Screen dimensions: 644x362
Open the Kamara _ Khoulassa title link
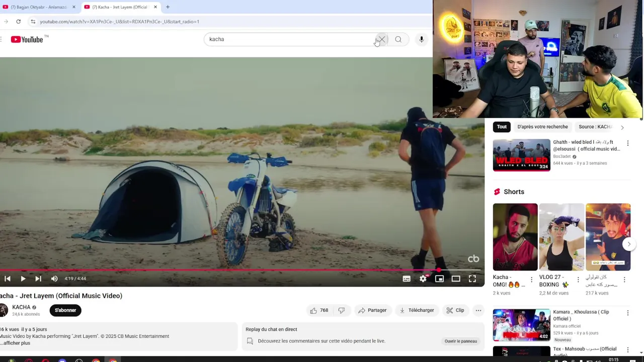(581, 315)
